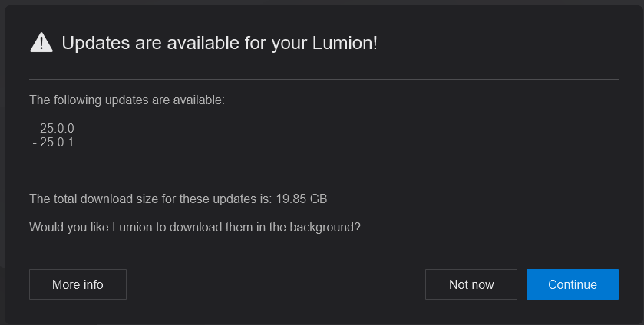644x325 pixels.
Task: Click the horizontal divider under the title
Action: 324,79
